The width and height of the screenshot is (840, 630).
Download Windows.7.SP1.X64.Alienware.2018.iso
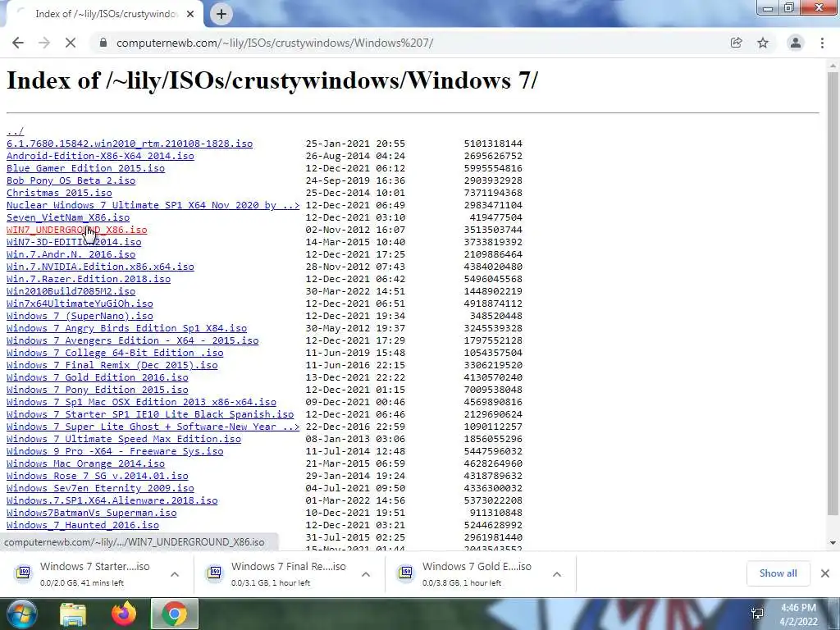click(x=112, y=501)
